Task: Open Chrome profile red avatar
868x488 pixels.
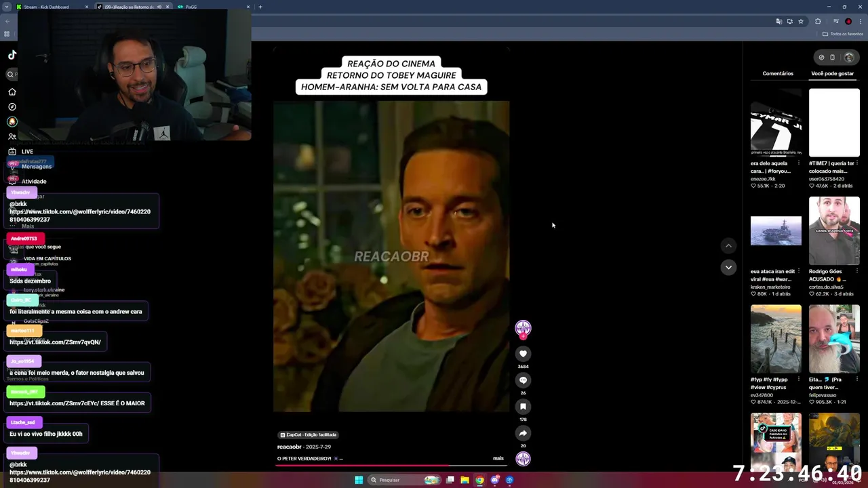Action: point(848,21)
